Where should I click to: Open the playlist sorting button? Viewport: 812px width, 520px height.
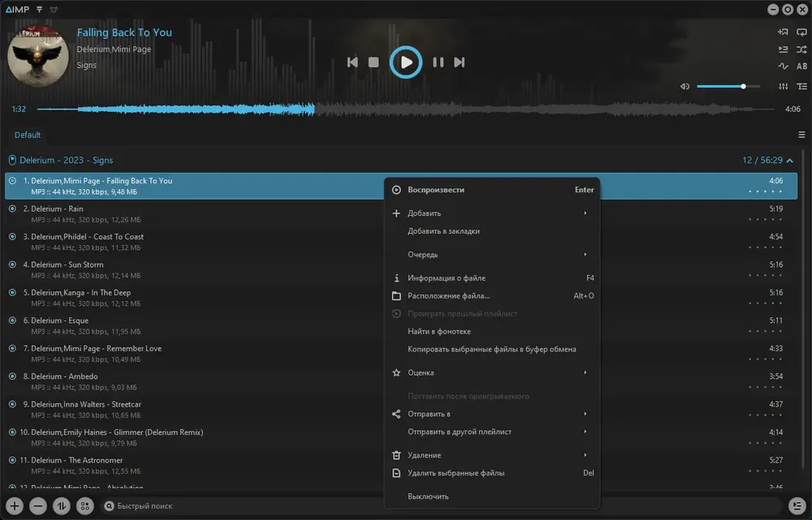(x=61, y=505)
